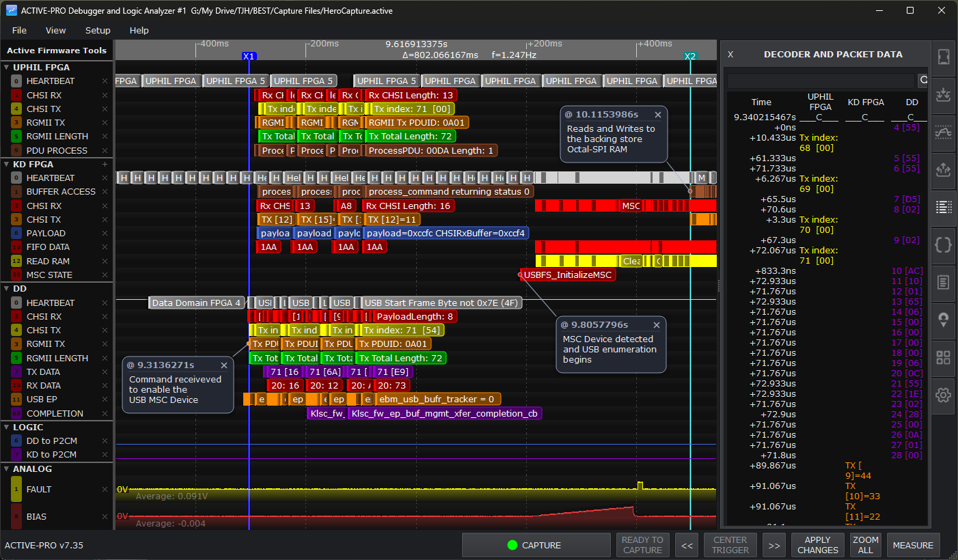Close the note at 9.3136271s
958x560 pixels.
[223, 365]
